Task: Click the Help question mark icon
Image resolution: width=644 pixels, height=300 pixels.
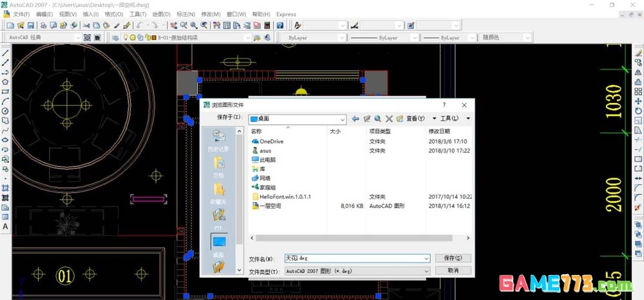Action: (279, 26)
